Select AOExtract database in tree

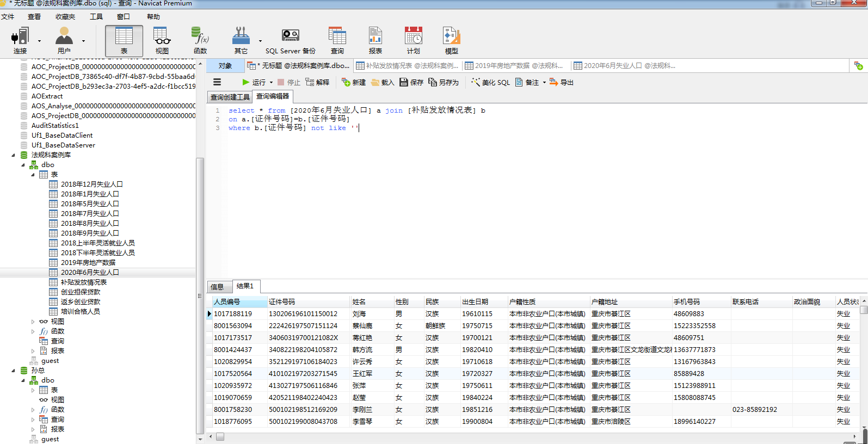[47, 96]
